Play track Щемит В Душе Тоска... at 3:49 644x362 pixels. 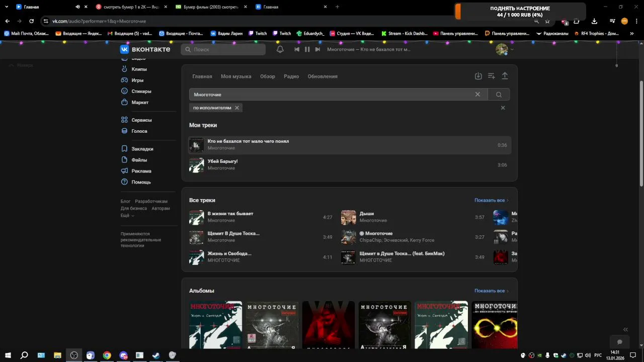[261, 237]
